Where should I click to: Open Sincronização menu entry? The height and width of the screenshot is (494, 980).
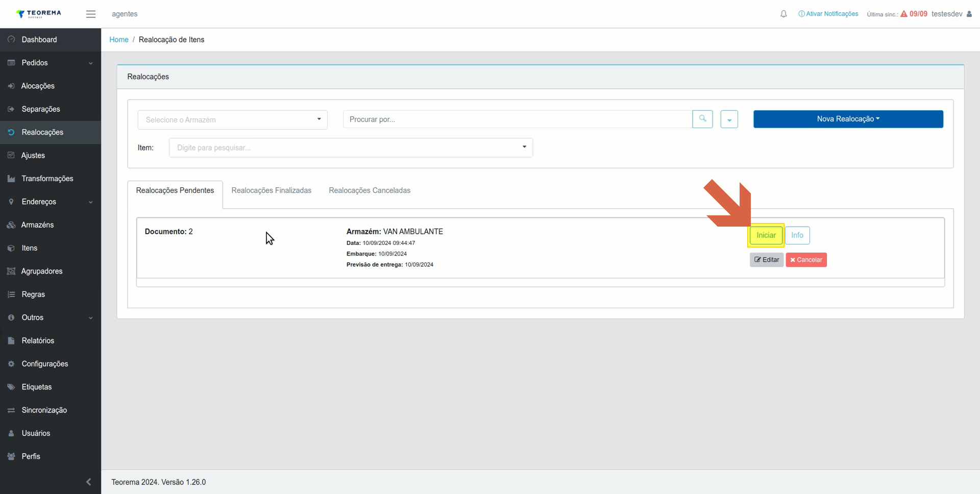(x=51, y=410)
